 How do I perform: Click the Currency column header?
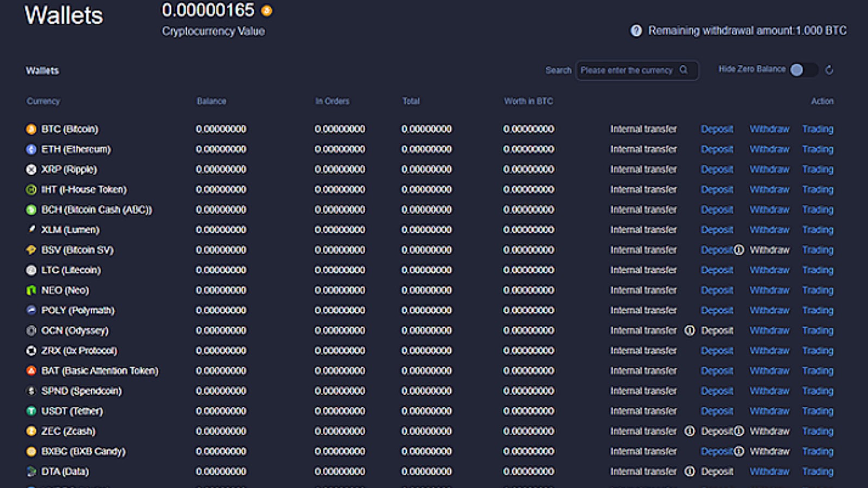[x=43, y=101]
